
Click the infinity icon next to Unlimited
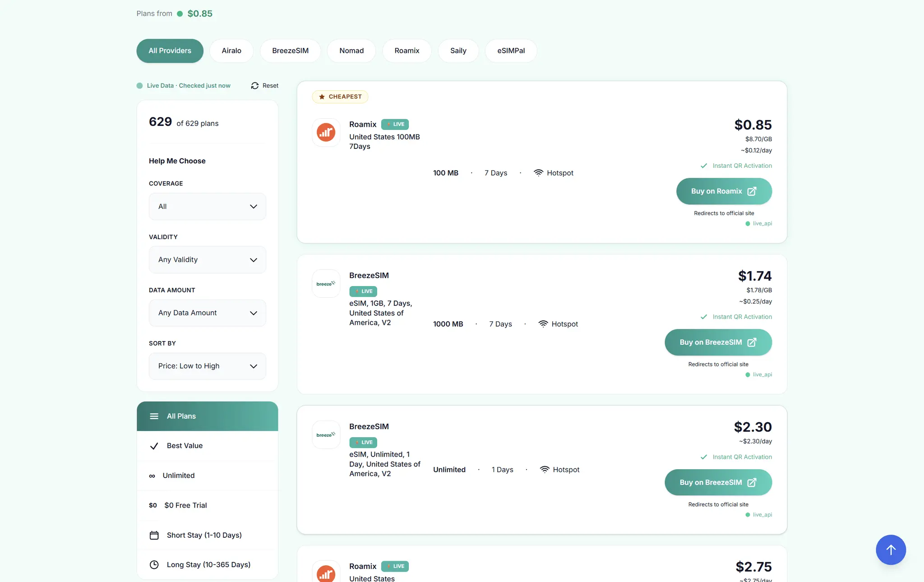pos(152,476)
